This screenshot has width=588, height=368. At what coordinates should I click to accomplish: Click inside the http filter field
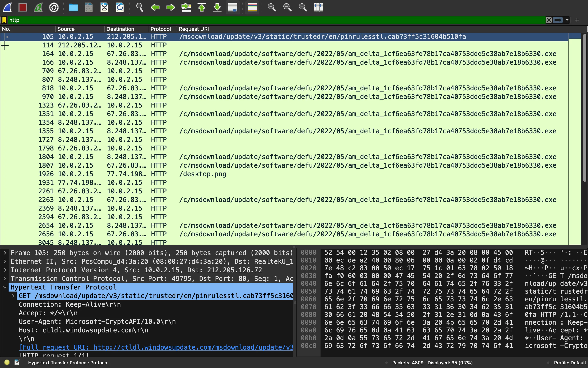(276, 20)
